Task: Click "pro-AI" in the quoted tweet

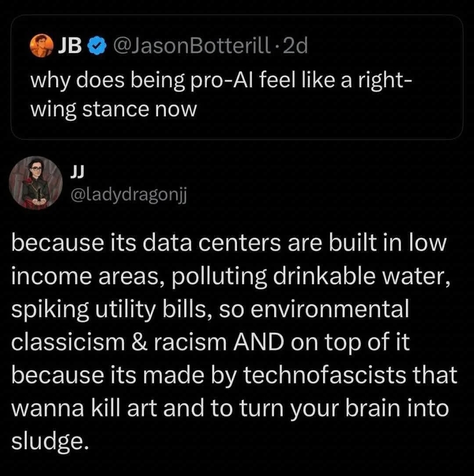Action: 214,82
